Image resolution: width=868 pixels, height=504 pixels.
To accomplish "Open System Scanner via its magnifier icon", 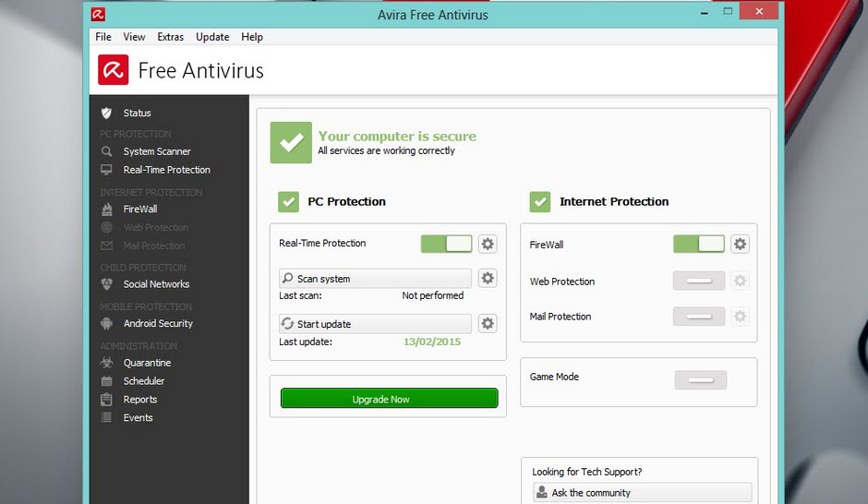I will (x=107, y=151).
